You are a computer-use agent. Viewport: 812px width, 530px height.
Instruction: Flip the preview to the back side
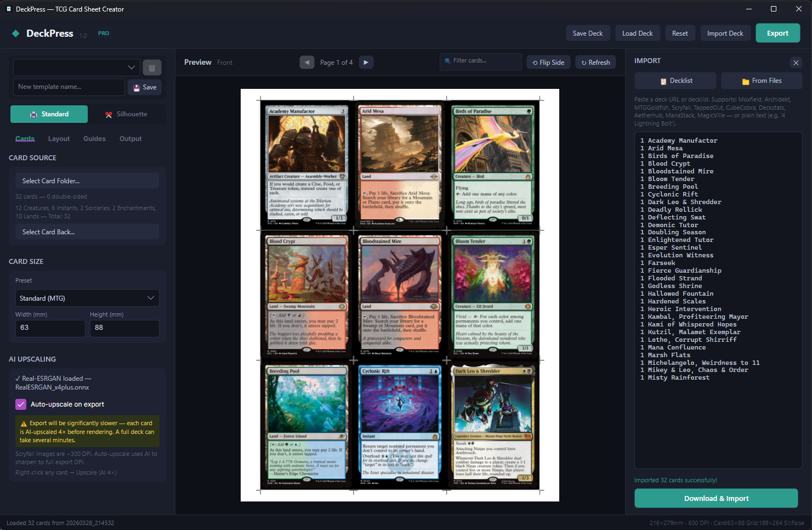point(548,62)
